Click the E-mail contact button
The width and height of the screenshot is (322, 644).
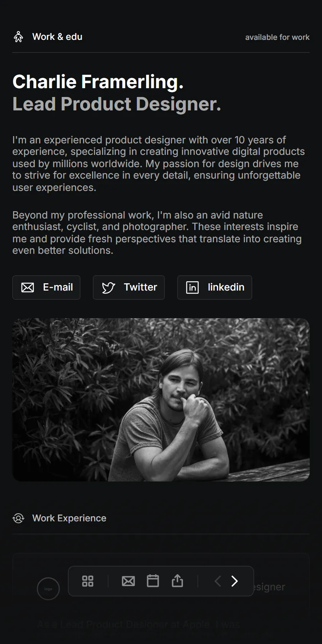coord(46,287)
